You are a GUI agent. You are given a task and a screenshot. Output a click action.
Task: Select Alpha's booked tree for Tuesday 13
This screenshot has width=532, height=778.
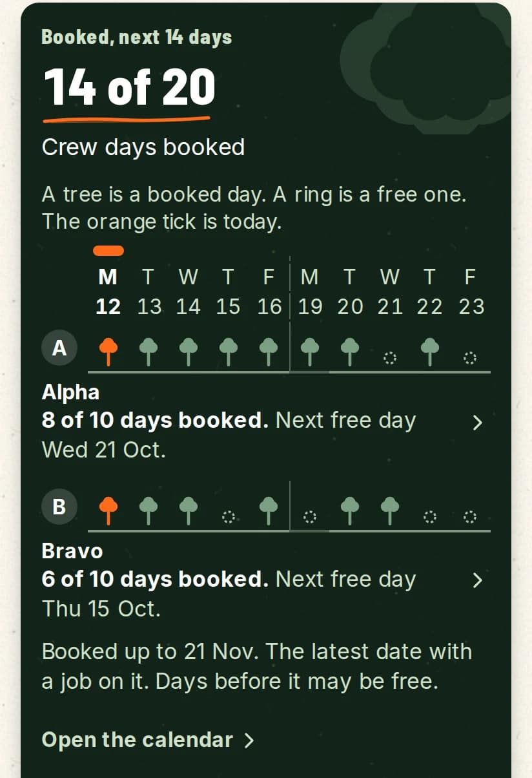[148, 352]
